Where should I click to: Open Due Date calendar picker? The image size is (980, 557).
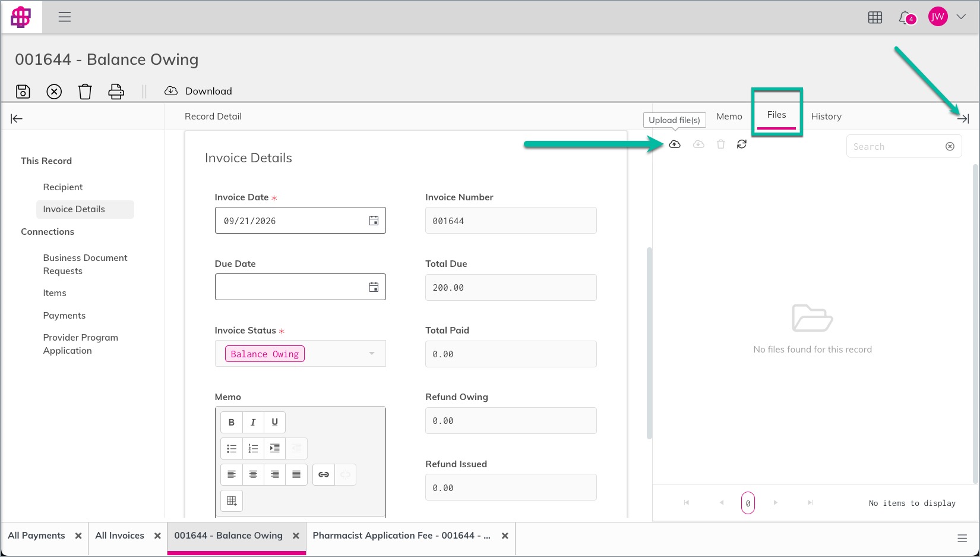pos(374,287)
